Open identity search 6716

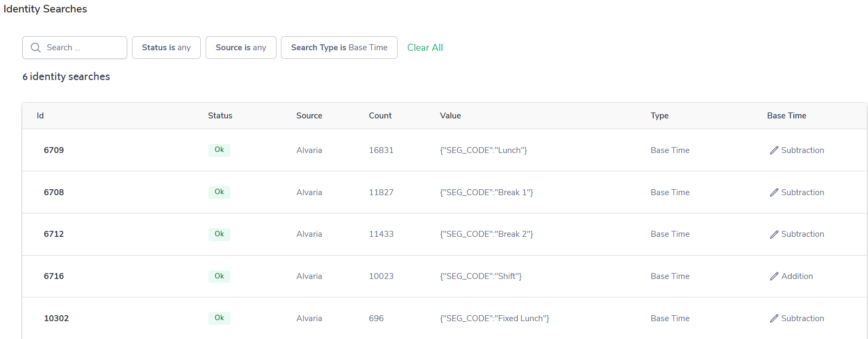[54, 276]
